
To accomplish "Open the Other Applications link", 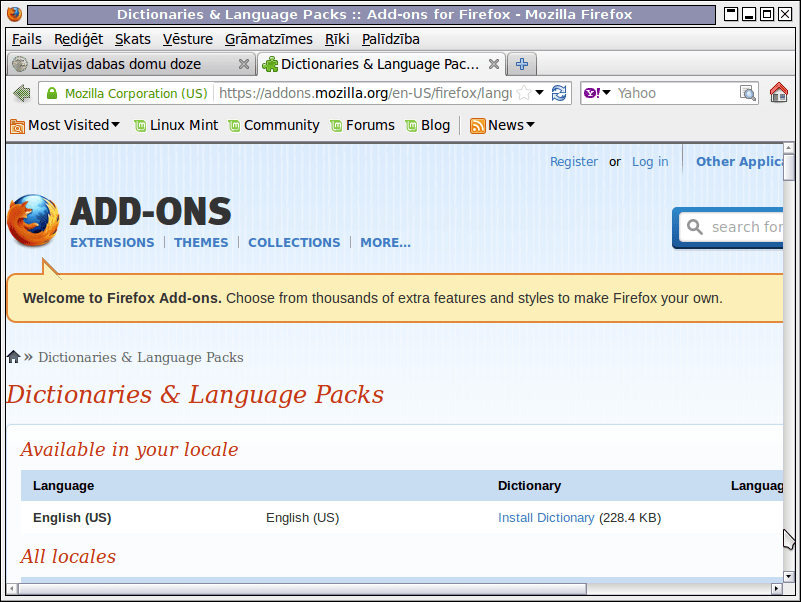I will [739, 161].
